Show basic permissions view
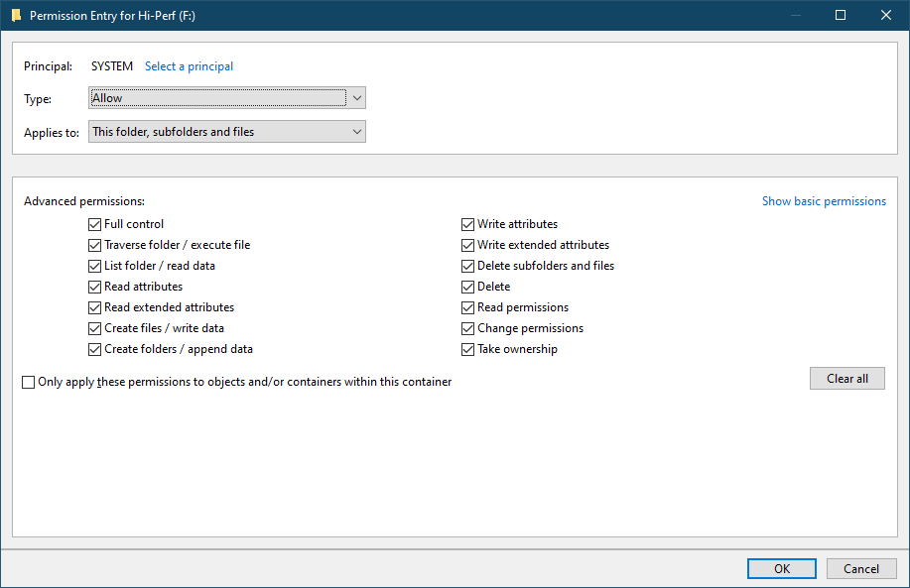 tap(824, 201)
